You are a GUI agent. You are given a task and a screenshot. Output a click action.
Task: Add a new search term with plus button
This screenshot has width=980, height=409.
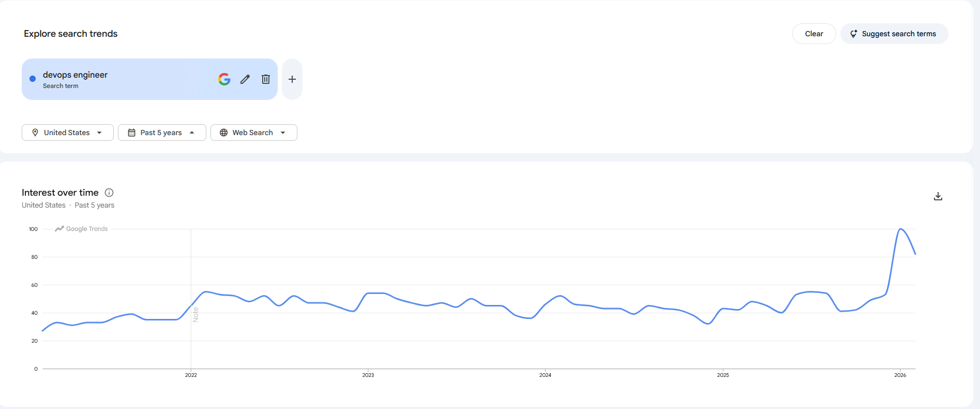tap(292, 79)
